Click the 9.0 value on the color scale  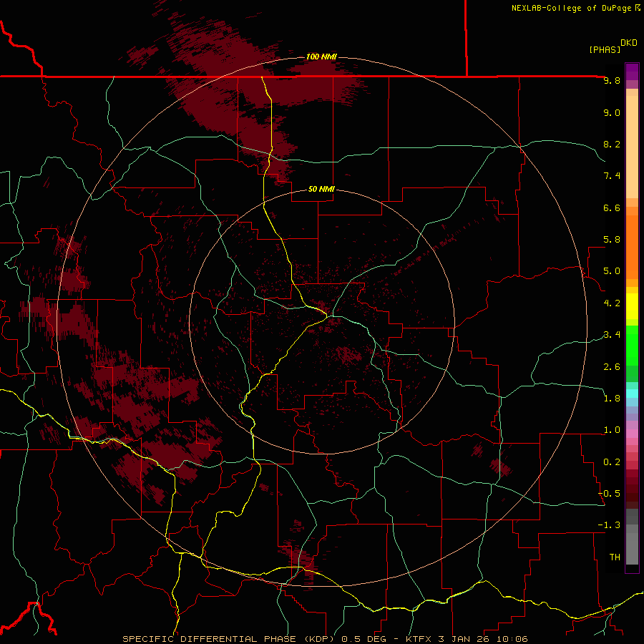pos(612,113)
